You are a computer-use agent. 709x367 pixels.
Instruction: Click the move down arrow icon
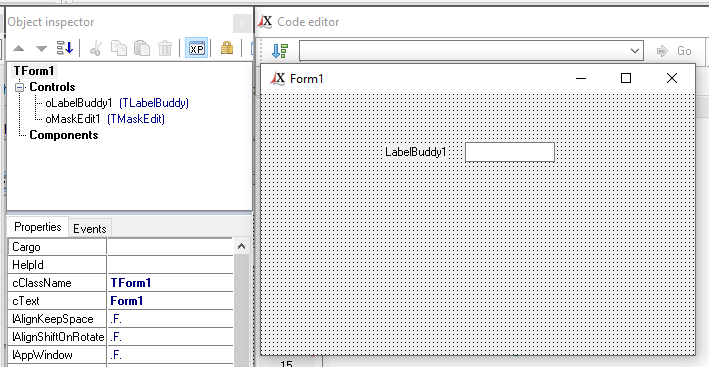click(41, 48)
